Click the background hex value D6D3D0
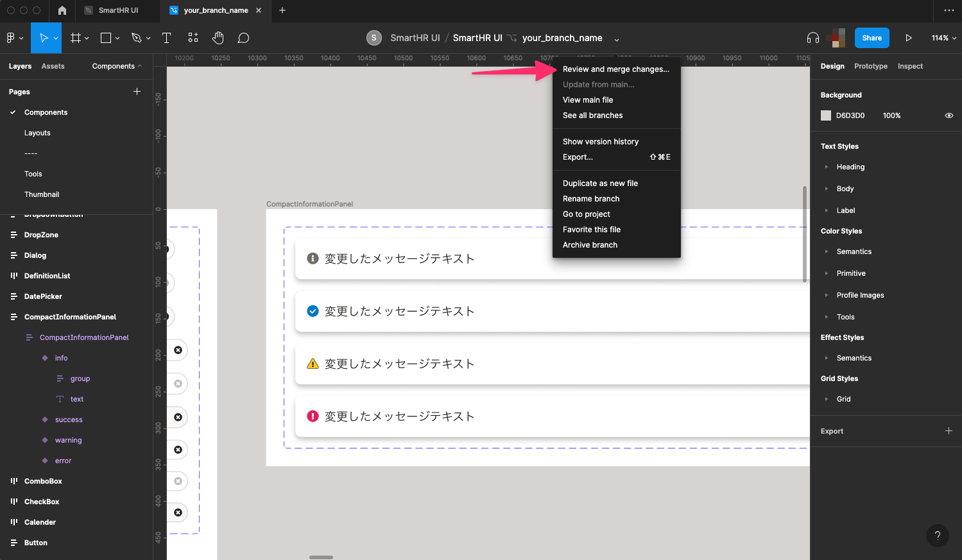This screenshot has height=560, width=962. coord(850,115)
